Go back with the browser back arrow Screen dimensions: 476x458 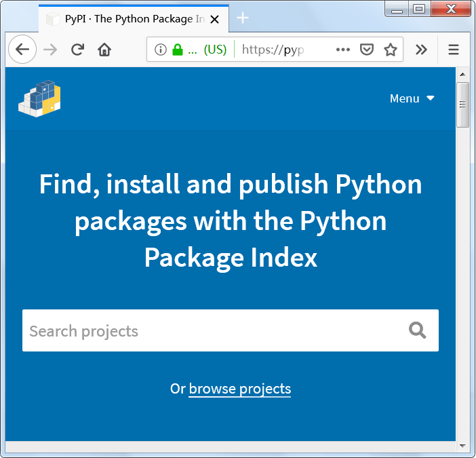click(x=22, y=50)
